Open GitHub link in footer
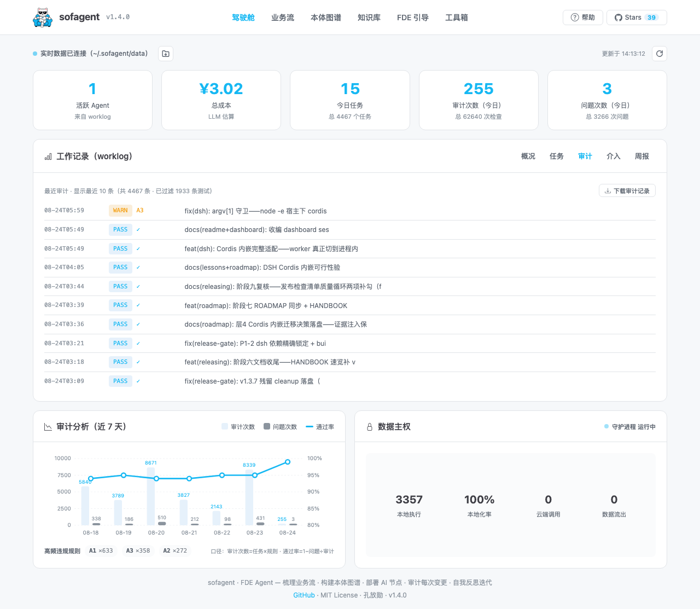 304,595
